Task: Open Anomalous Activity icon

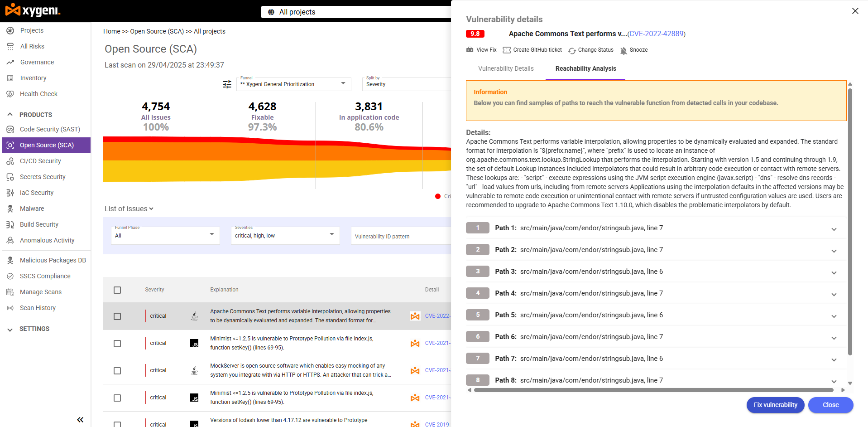Action: [x=10, y=240]
